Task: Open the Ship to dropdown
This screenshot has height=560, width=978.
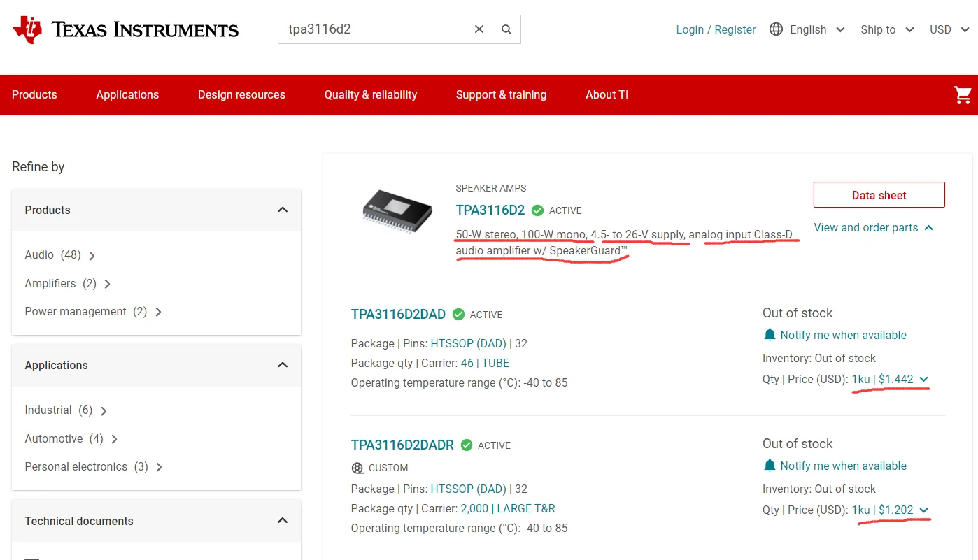Action: coord(887,29)
